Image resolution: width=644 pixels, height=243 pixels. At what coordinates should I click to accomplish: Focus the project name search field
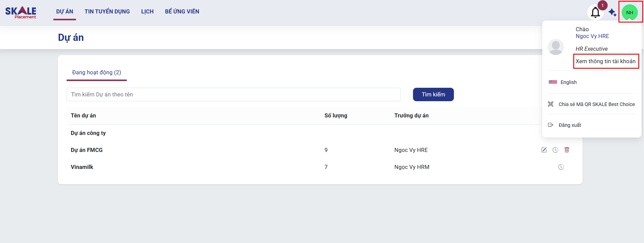(233, 95)
